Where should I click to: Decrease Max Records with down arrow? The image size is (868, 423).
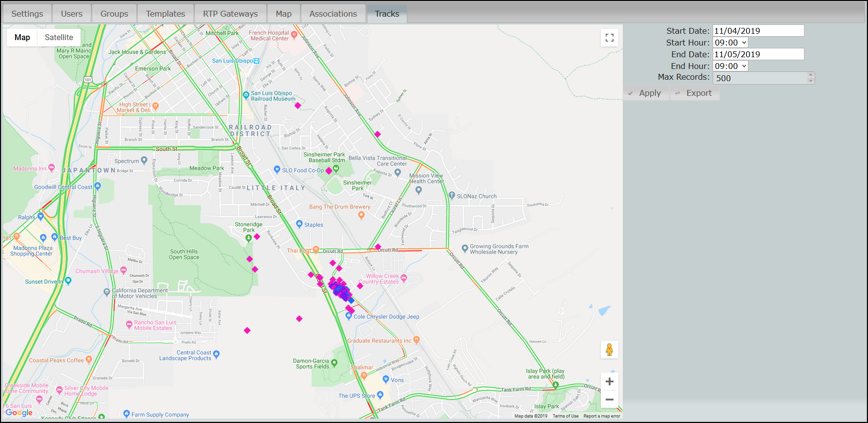811,81
